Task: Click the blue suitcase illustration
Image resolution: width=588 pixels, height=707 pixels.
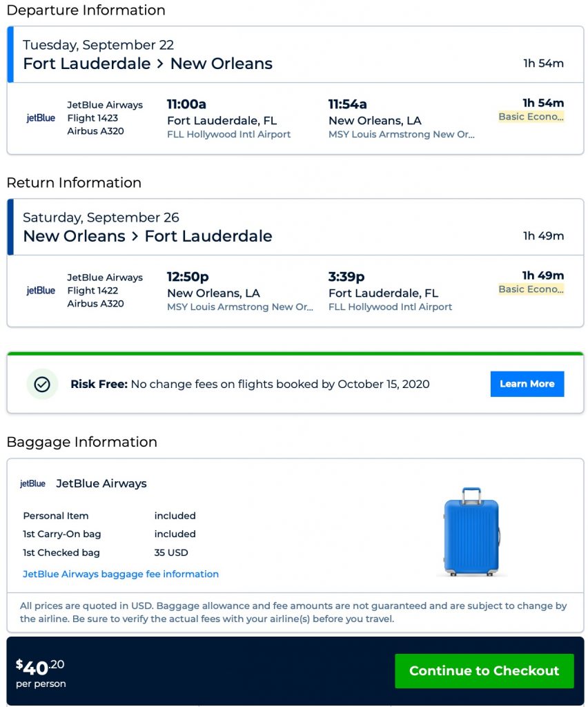Action: point(471,532)
